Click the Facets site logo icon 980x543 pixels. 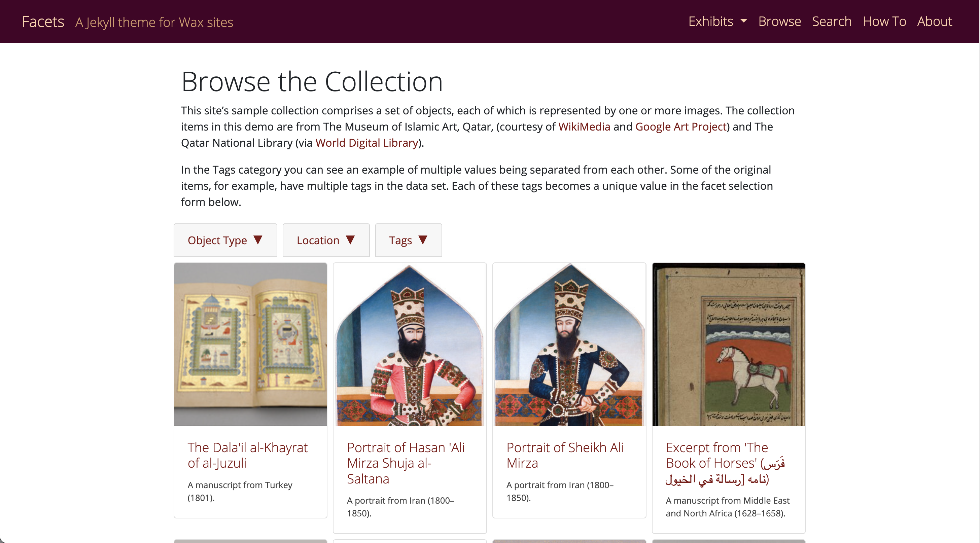(x=43, y=21)
